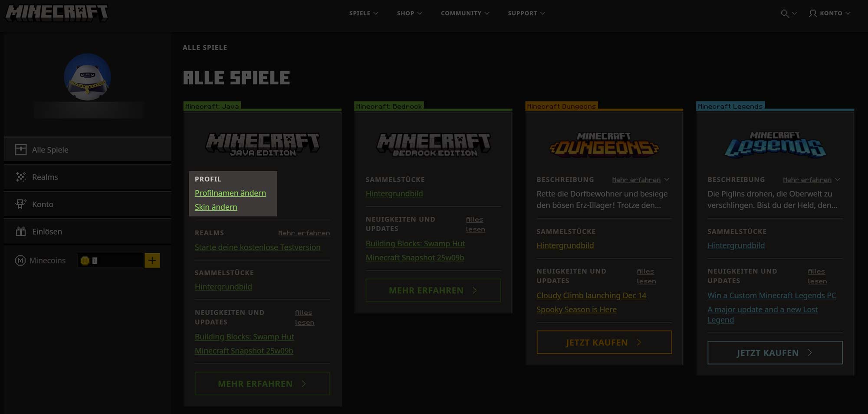The width and height of the screenshot is (868, 414).
Task: Click Alles lesen in Legends card
Action: [x=817, y=276]
